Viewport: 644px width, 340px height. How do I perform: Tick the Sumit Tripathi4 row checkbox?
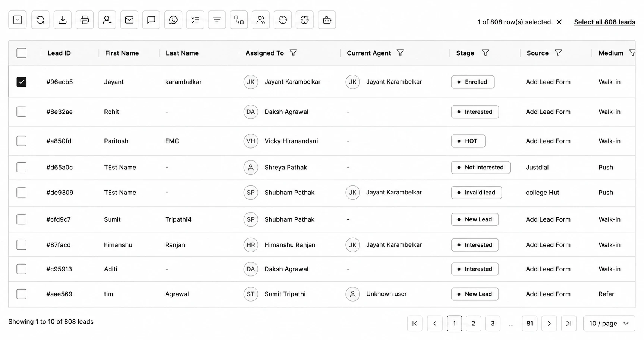pyautogui.click(x=22, y=219)
